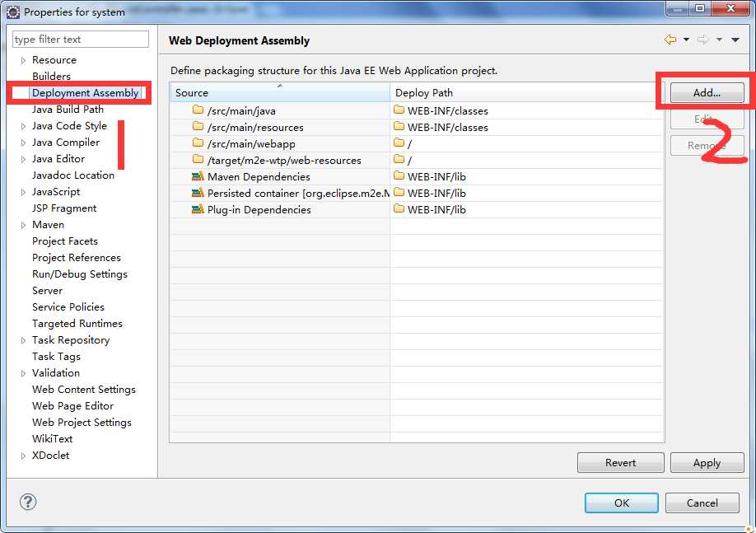The height and width of the screenshot is (533, 756).
Task: Expand the Java Editor node
Action: pyautogui.click(x=23, y=159)
